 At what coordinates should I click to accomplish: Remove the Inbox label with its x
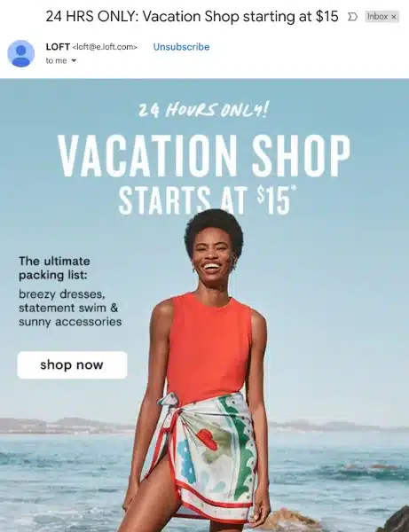click(393, 17)
